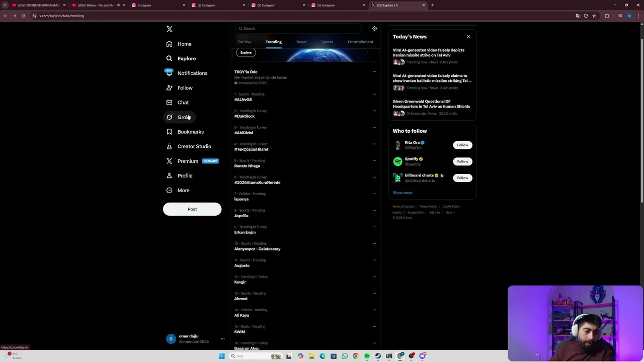
Task: Switch to the For You tab
Action: pos(244,42)
